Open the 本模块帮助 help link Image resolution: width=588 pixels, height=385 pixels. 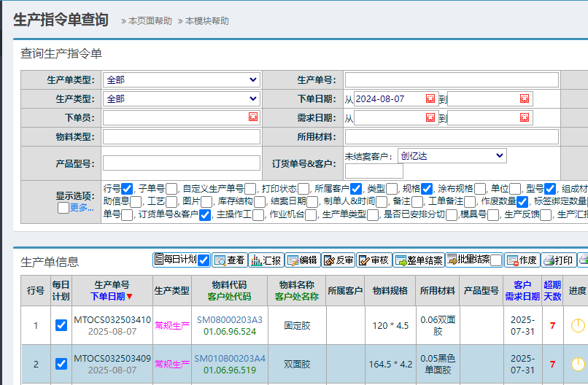click(x=206, y=21)
